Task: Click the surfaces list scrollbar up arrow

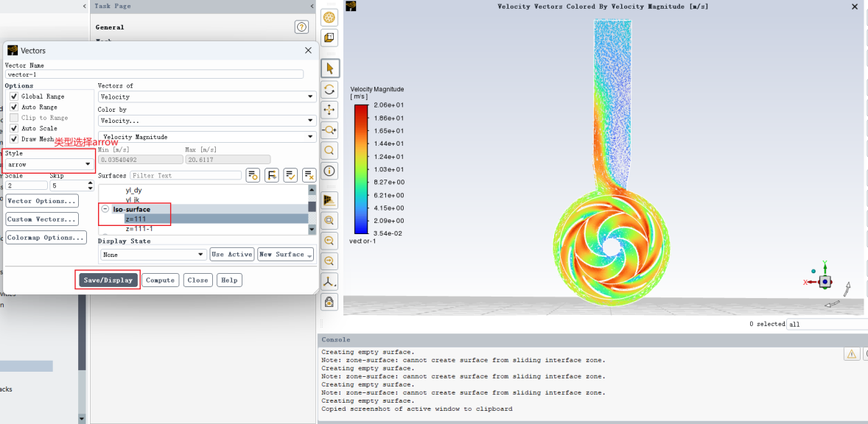Action: [x=312, y=190]
